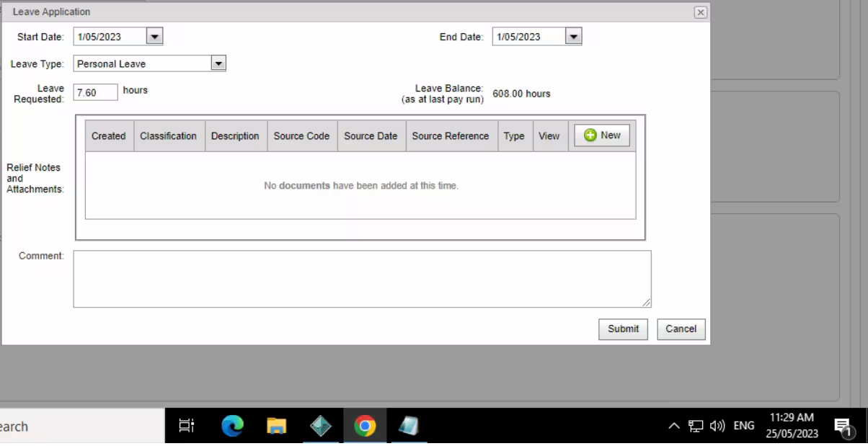Image resolution: width=868 pixels, height=446 pixels.
Task: Launch Microsoft Edge from the taskbar
Action: point(231,426)
